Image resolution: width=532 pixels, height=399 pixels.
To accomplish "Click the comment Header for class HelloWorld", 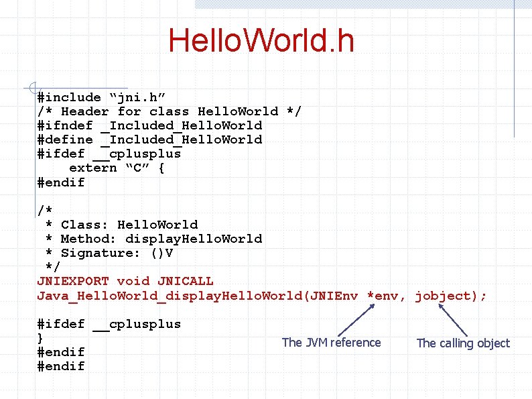I will point(169,111).
